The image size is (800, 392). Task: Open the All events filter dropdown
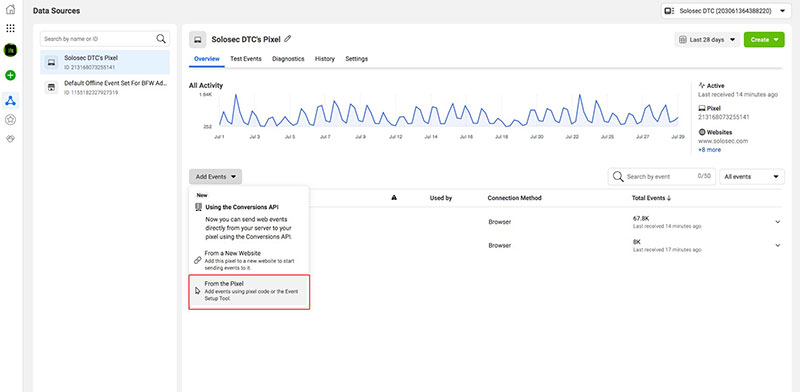coord(752,177)
